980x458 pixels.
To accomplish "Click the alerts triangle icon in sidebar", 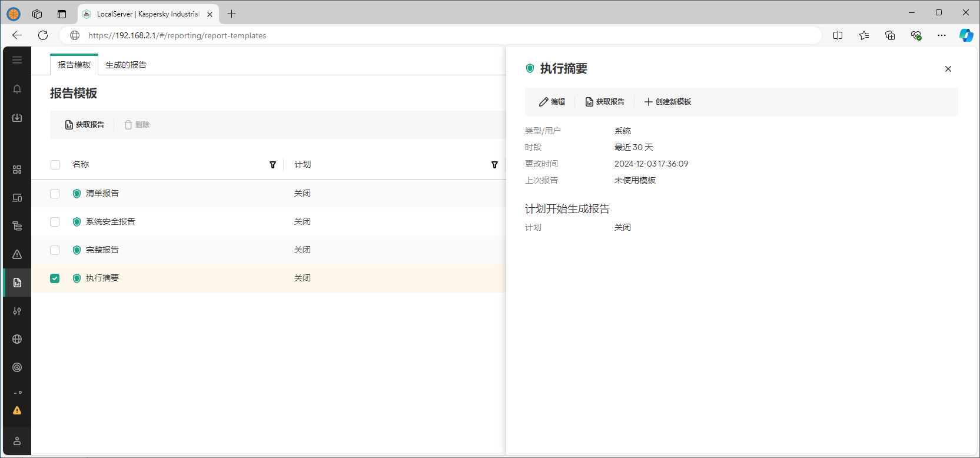I will point(17,254).
